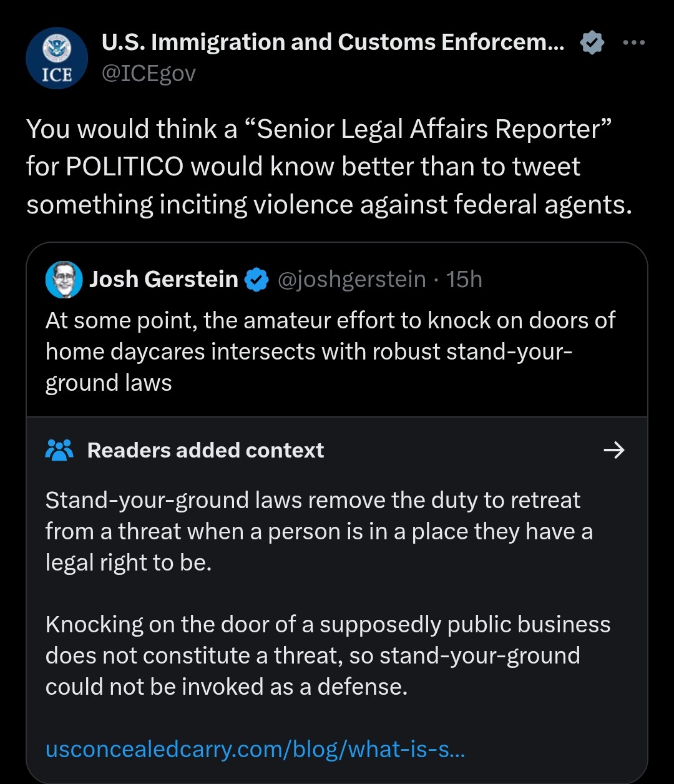The height and width of the screenshot is (784, 674).
Task: Expand the community note with the right arrow
Action: pos(615,450)
